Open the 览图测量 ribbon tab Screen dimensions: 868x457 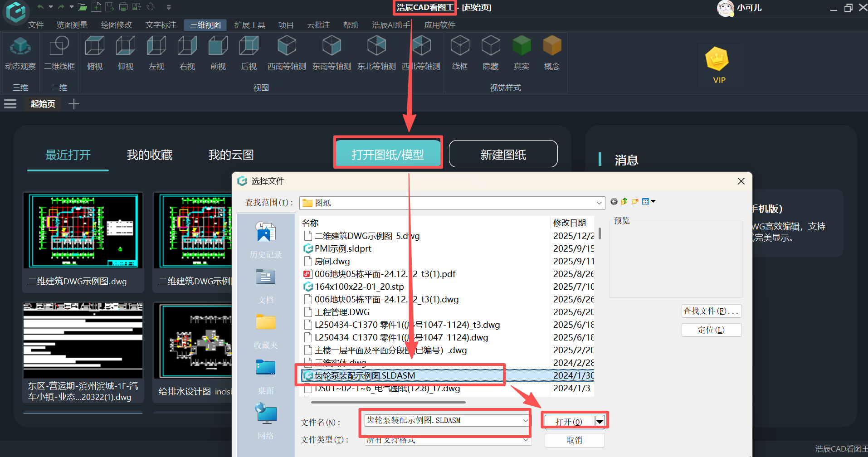pos(72,25)
